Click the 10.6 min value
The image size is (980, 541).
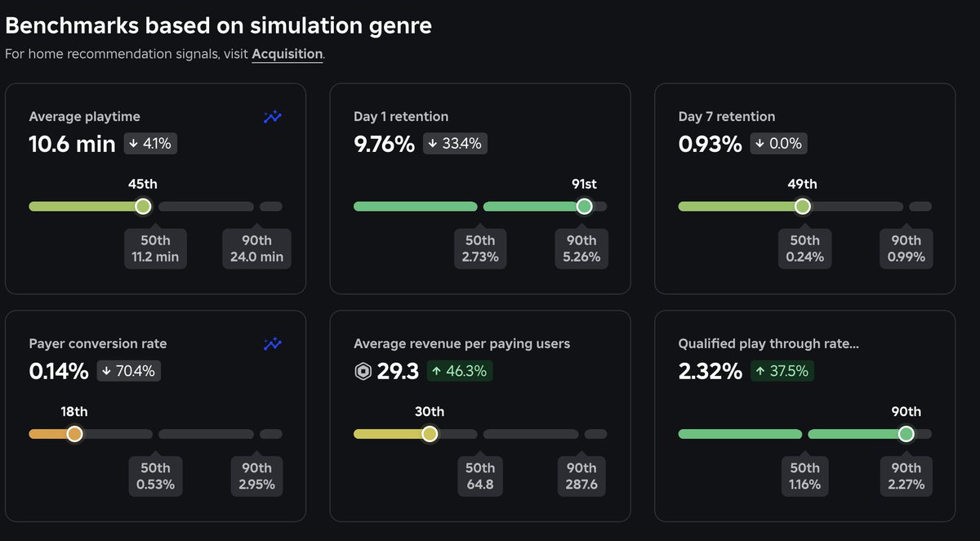[72, 144]
